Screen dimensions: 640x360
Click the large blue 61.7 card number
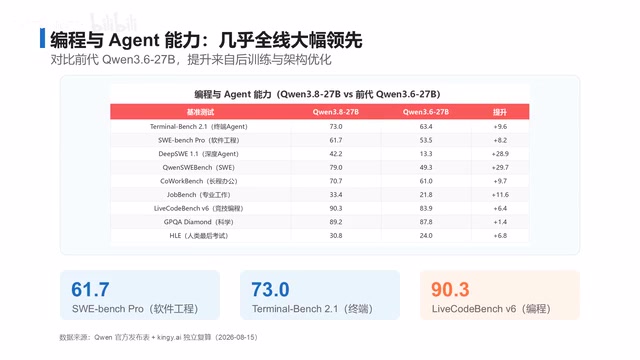point(90,289)
